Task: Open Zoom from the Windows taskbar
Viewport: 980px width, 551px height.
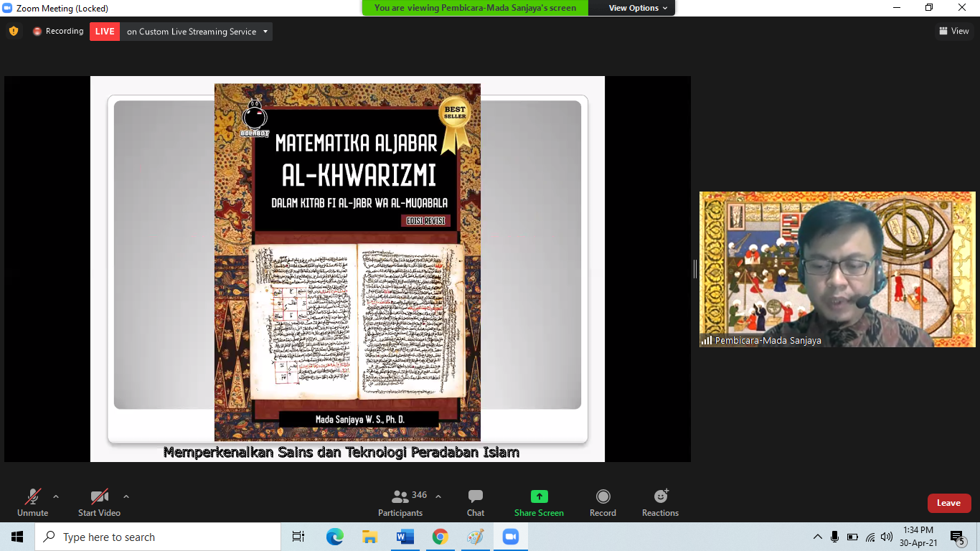Action: [510, 537]
